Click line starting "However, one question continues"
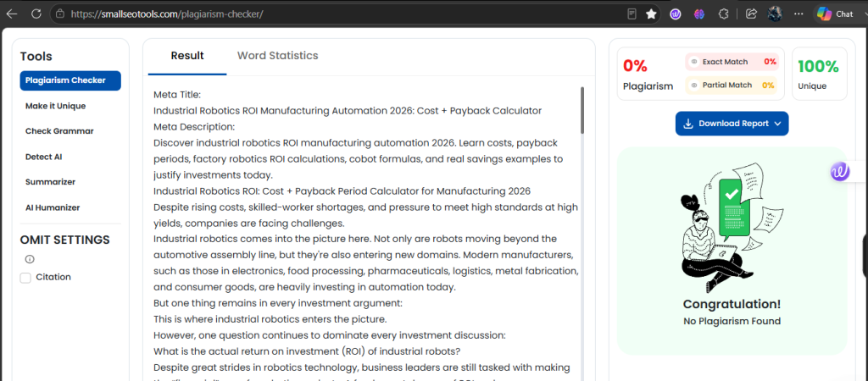The image size is (868, 381). 330,335
